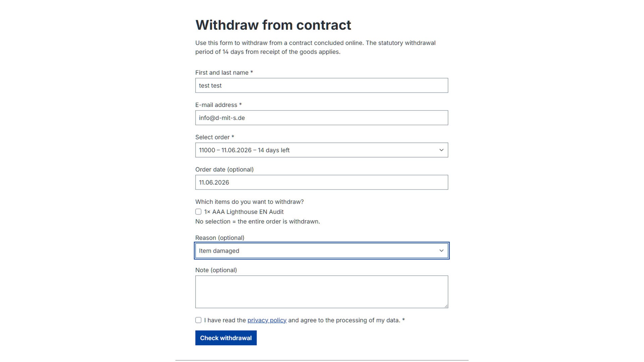
Task: Open the privacy policy link
Action: coord(267,320)
